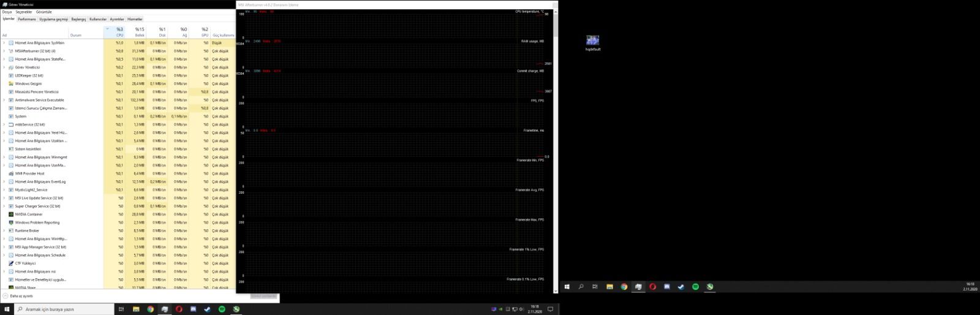
Task: Click the clock on the second-monitor taskbar
Action: (x=970, y=287)
